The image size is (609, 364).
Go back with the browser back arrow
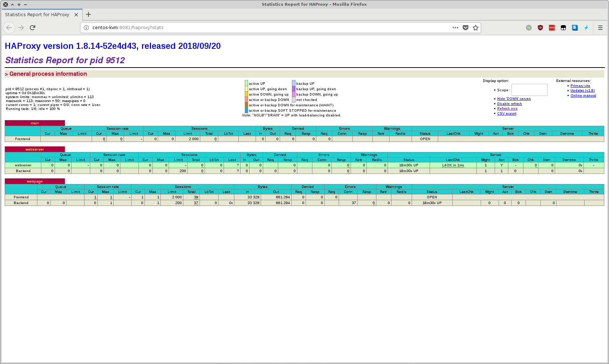[9, 28]
